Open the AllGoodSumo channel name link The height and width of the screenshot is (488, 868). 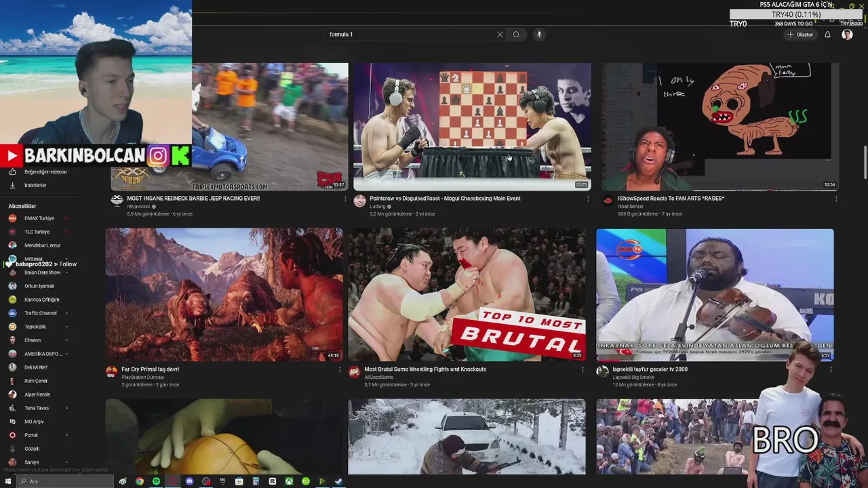tap(378, 378)
